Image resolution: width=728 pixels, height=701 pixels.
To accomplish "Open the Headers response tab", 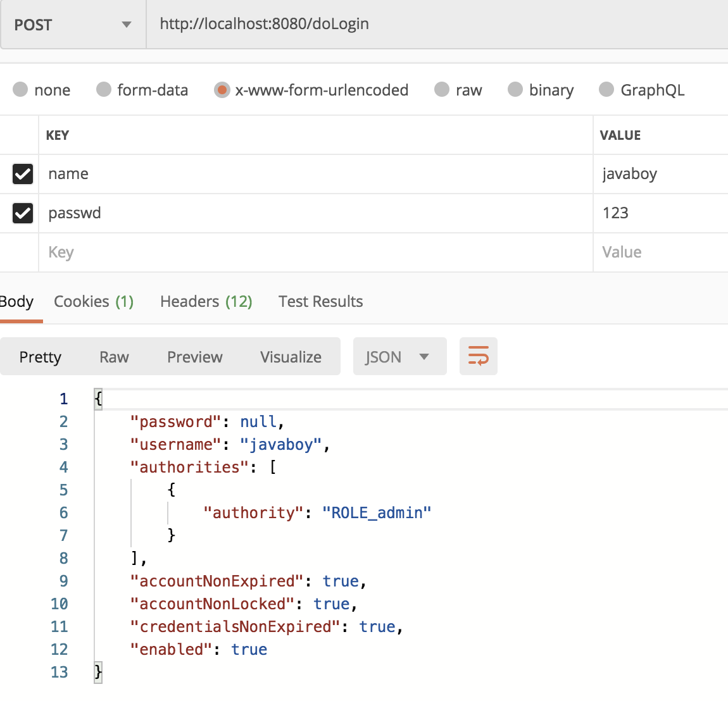I will (206, 302).
